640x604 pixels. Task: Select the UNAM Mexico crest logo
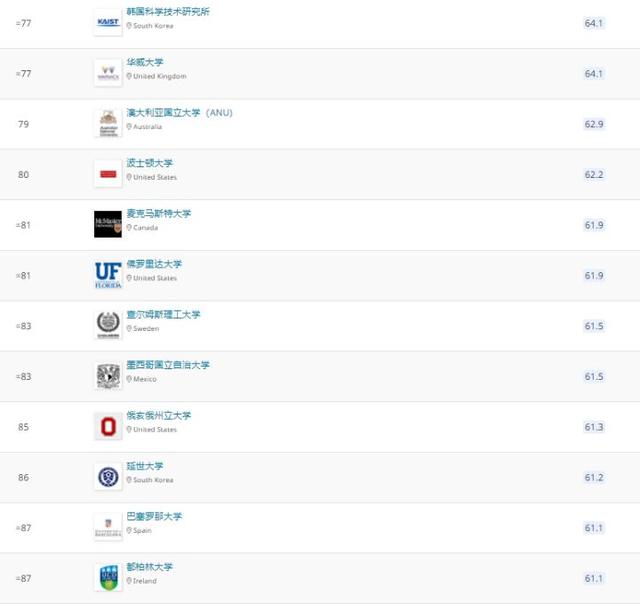tap(108, 375)
